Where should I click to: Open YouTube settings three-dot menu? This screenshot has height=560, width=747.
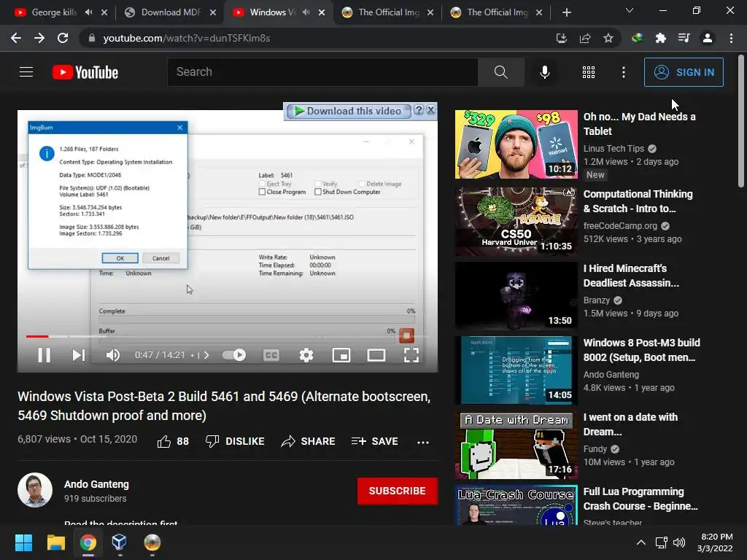pos(624,72)
